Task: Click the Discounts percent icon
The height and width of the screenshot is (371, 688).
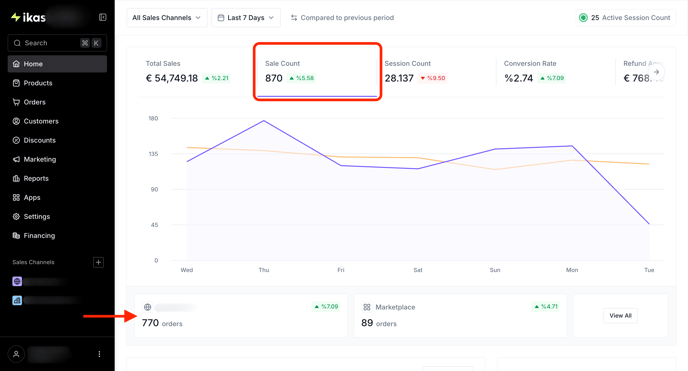Action: click(16, 140)
